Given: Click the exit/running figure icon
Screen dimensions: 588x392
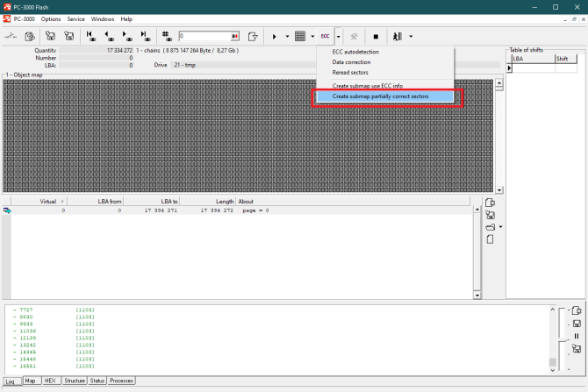Looking at the screenshot, I should 398,36.
